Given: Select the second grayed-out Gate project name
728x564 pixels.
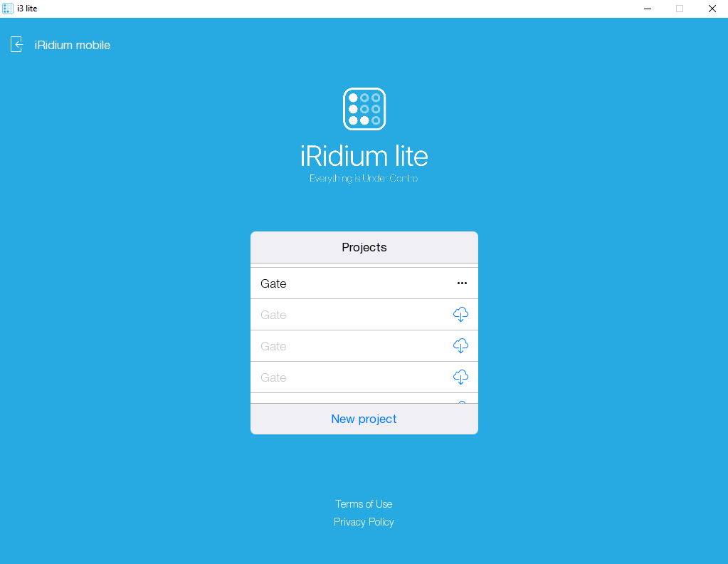Looking at the screenshot, I should pyautogui.click(x=273, y=315).
